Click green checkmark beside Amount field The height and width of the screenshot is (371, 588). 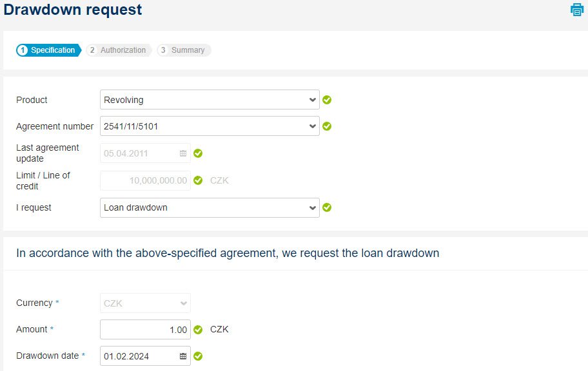coord(198,329)
